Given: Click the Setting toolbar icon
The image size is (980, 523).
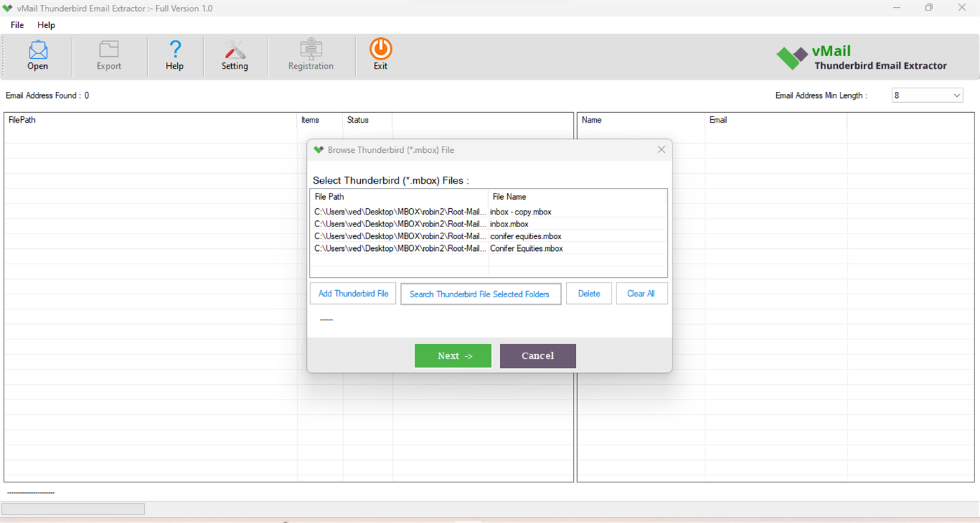Looking at the screenshot, I should coord(235,55).
